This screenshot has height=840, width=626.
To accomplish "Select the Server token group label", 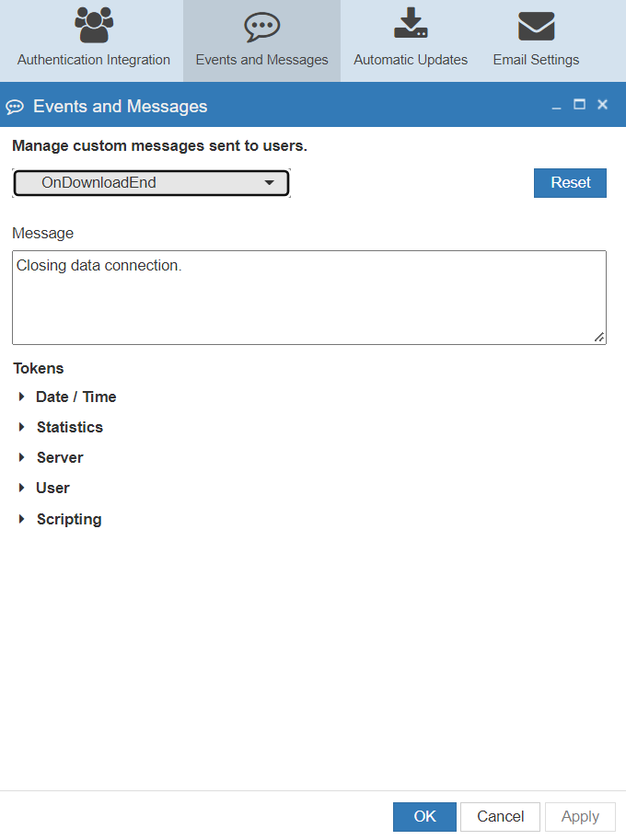I will click(x=60, y=457).
